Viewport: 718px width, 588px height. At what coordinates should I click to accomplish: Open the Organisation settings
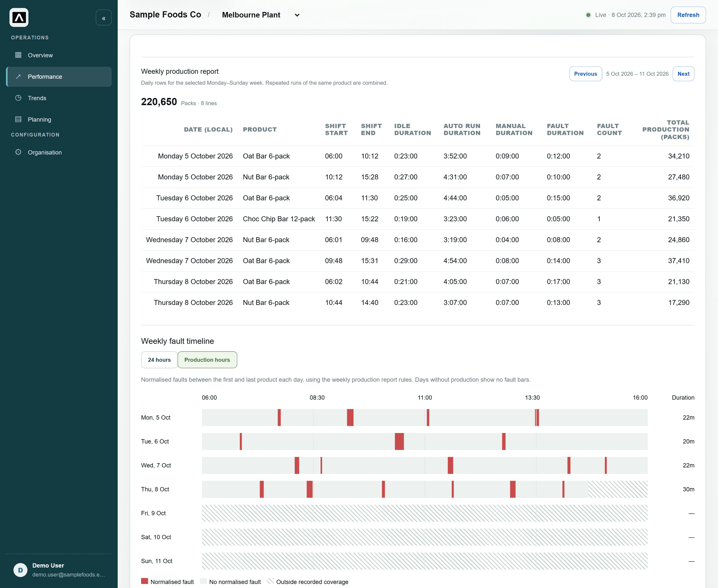point(59,152)
